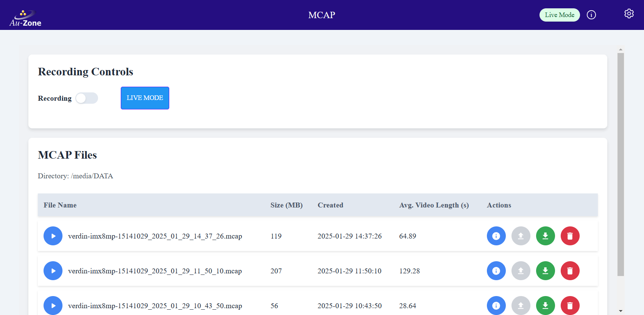
Task: Click the scrollbar up arrow
Action: 621,50
